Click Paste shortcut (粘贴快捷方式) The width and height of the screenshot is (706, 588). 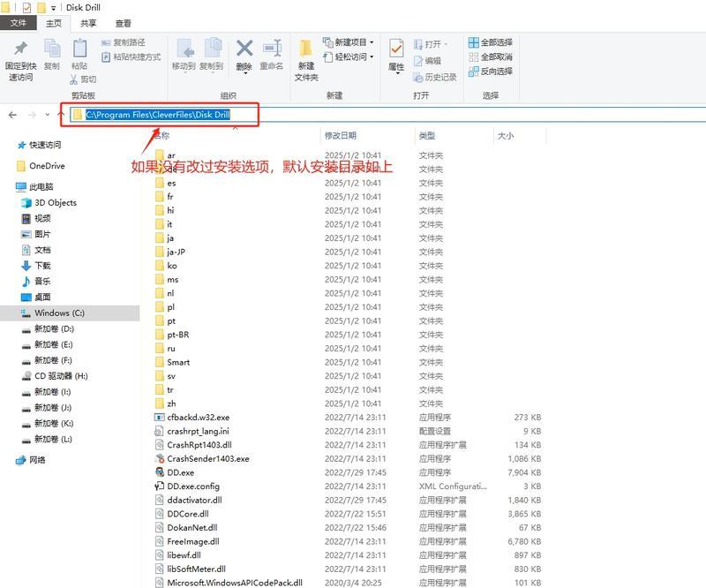tap(131, 57)
